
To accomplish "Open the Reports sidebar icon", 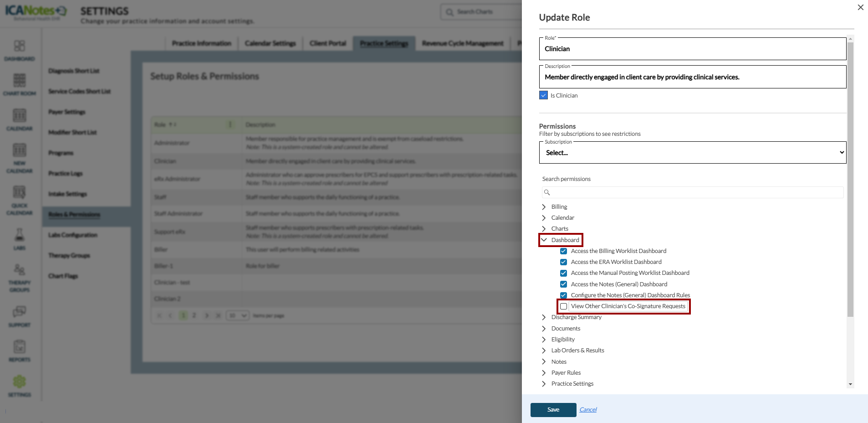I will 19,347.
